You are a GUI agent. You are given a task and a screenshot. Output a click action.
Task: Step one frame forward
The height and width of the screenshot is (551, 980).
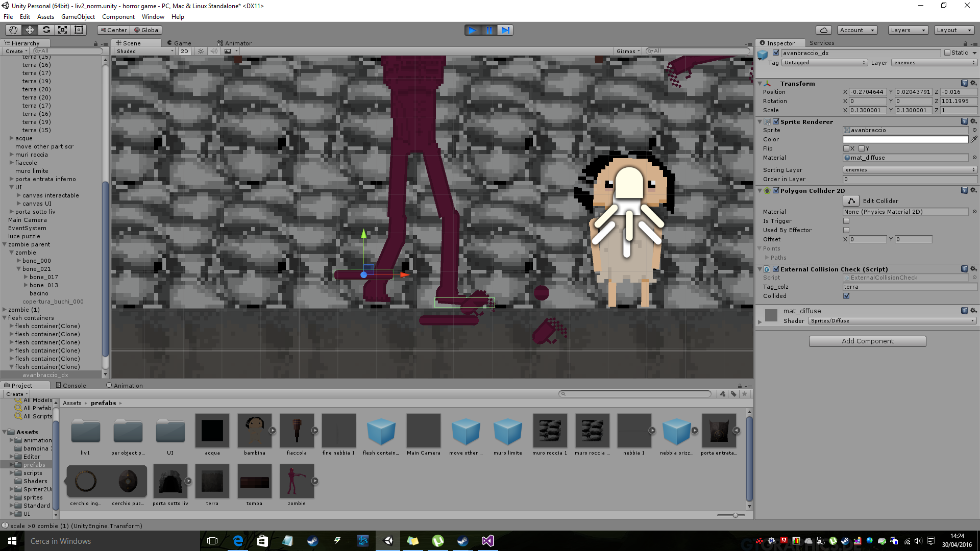point(505,30)
